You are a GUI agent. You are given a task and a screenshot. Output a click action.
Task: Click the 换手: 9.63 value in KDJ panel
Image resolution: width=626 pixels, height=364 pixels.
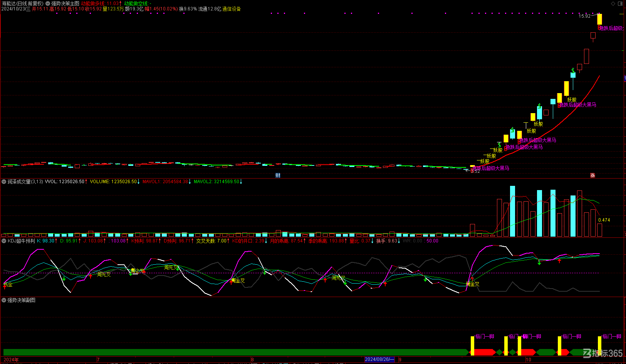tap(388, 241)
